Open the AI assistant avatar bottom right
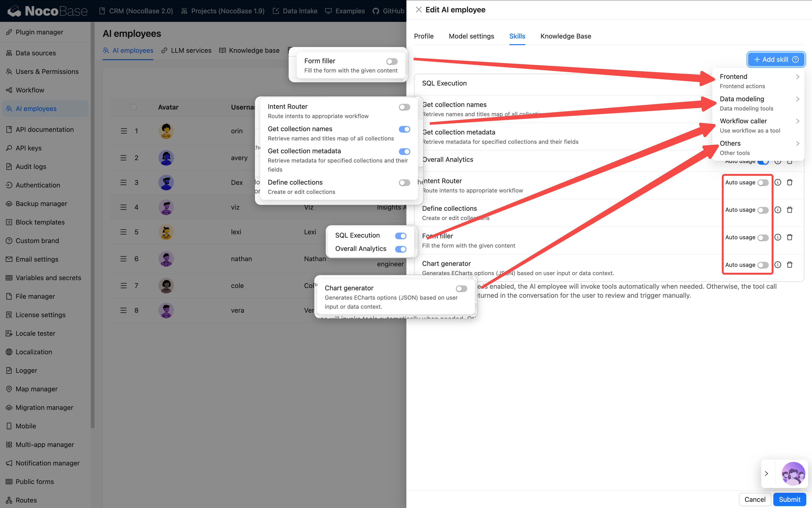The width and height of the screenshot is (812, 508). (793, 473)
